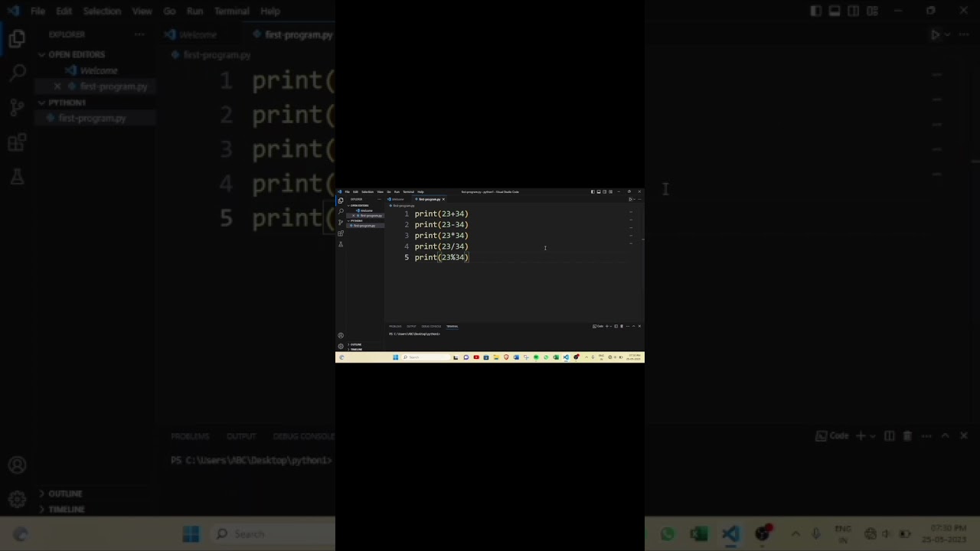Open the Accounts menu in the activity bar
Image resolution: width=980 pixels, height=551 pixels.
click(x=341, y=335)
